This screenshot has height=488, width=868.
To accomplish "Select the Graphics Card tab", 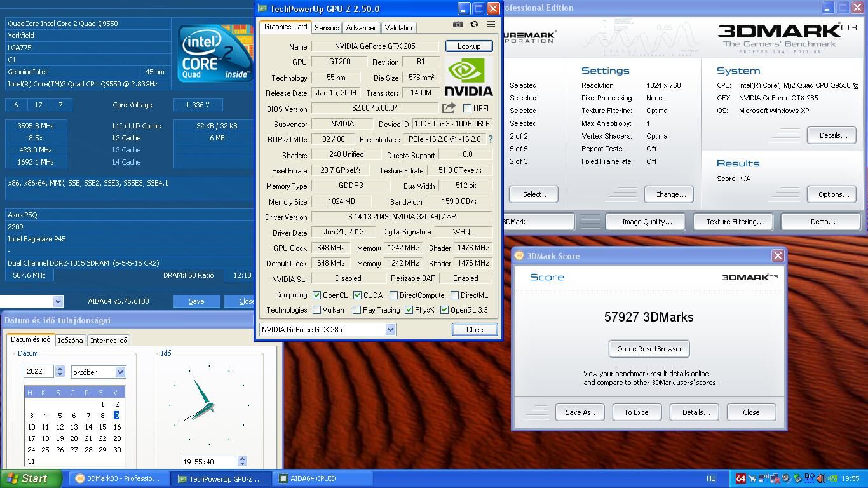I will [285, 27].
